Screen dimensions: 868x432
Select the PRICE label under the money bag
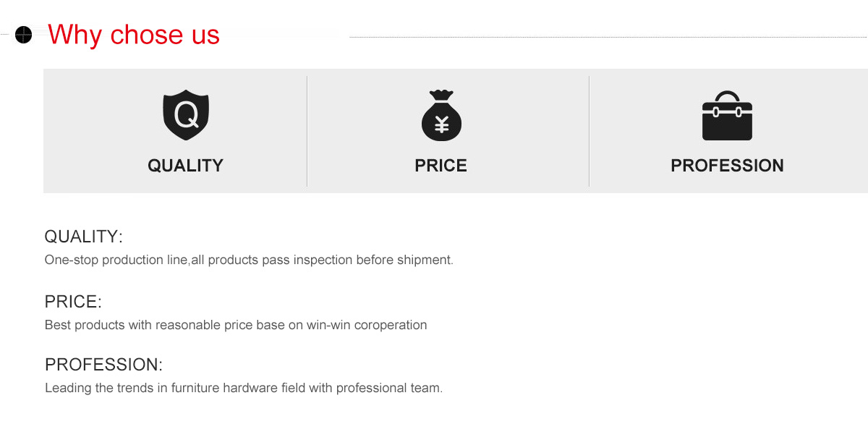click(x=441, y=166)
